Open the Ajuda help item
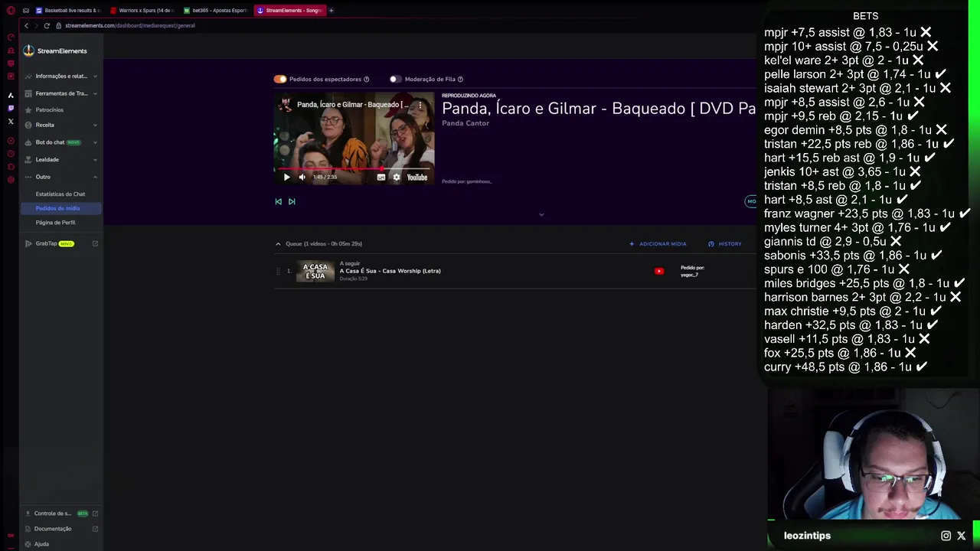The image size is (980, 551). tap(41, 544)
